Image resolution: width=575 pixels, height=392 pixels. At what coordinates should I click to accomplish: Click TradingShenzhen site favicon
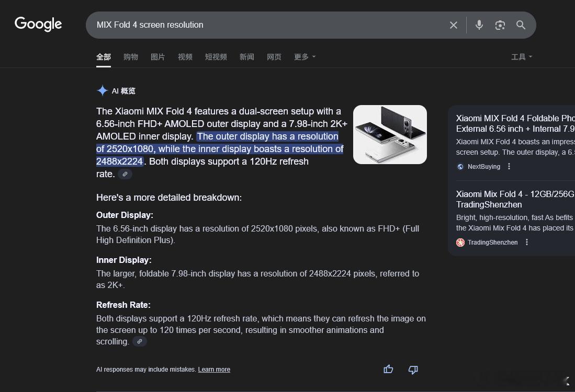point(460,242)
